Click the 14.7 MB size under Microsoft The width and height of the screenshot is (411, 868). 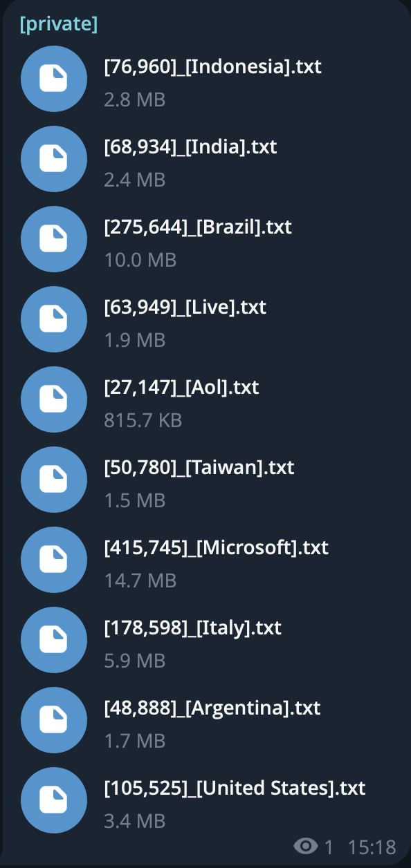(x=140, y=581)
